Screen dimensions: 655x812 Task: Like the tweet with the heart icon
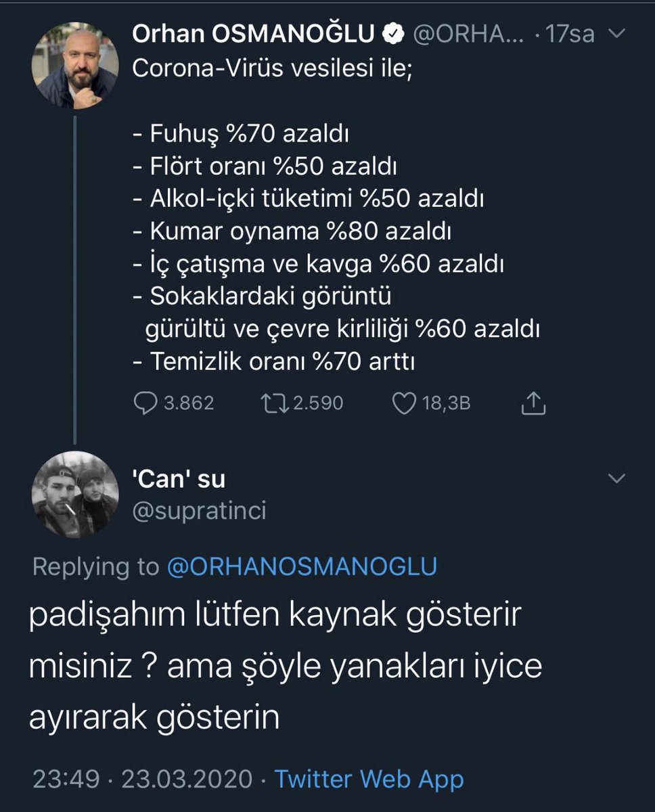pyautogui.click(x=405, y=404)
